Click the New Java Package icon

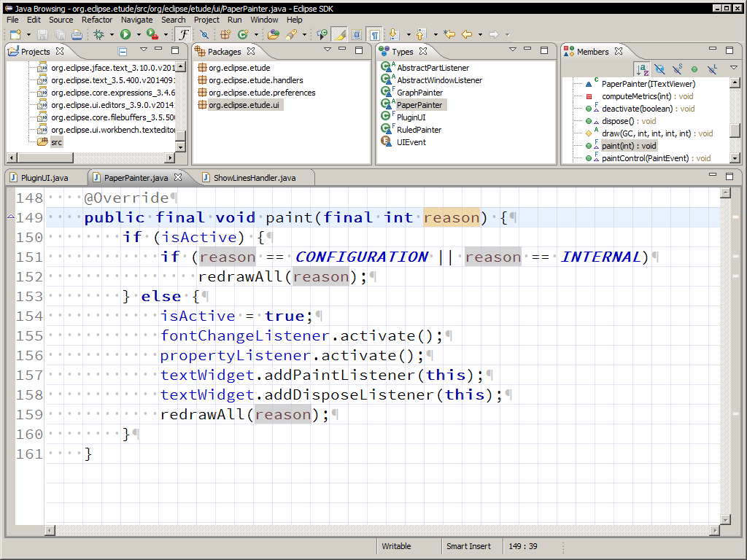225,34
